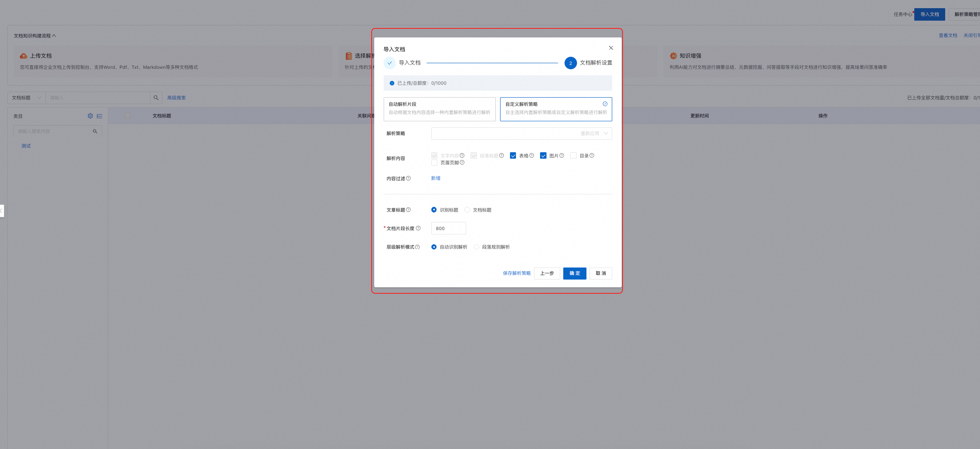The image size is (980, 449).
Task: Click help icon next to 段落标题
Action: click(x=501, y=155)
